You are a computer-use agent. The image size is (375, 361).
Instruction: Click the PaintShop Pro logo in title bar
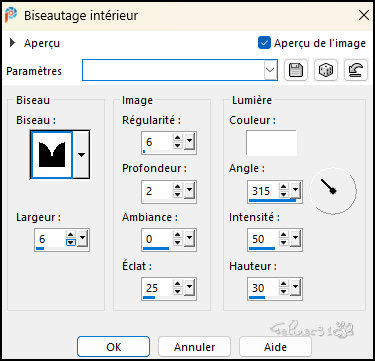[x=11, y=15]
